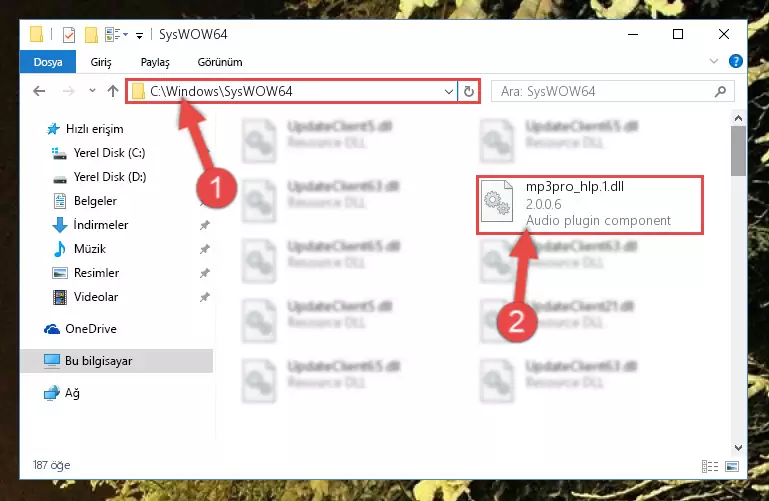Open the recent locations dropdown arrow

click(92, 91)
